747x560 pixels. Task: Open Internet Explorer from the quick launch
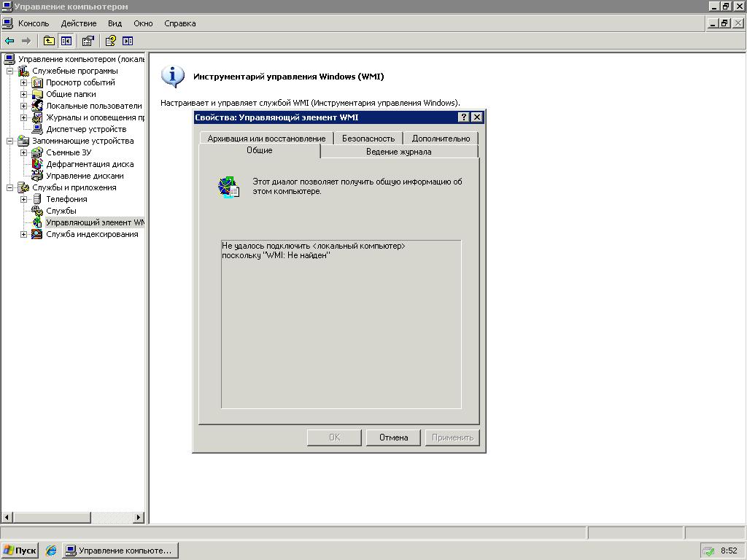[51, 551]
